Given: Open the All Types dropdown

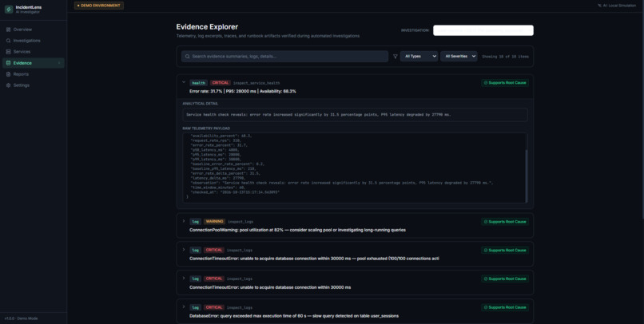Looking at the screenshot, I should (419, 57).
